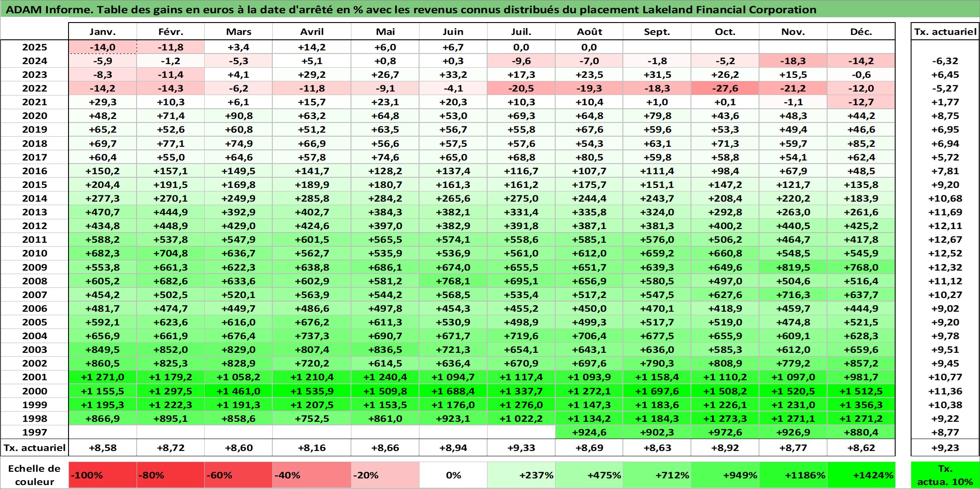Select the +601,5 cell for April 2011
The width and height of the screenshot is (980, 489).
tap(312, 240)
